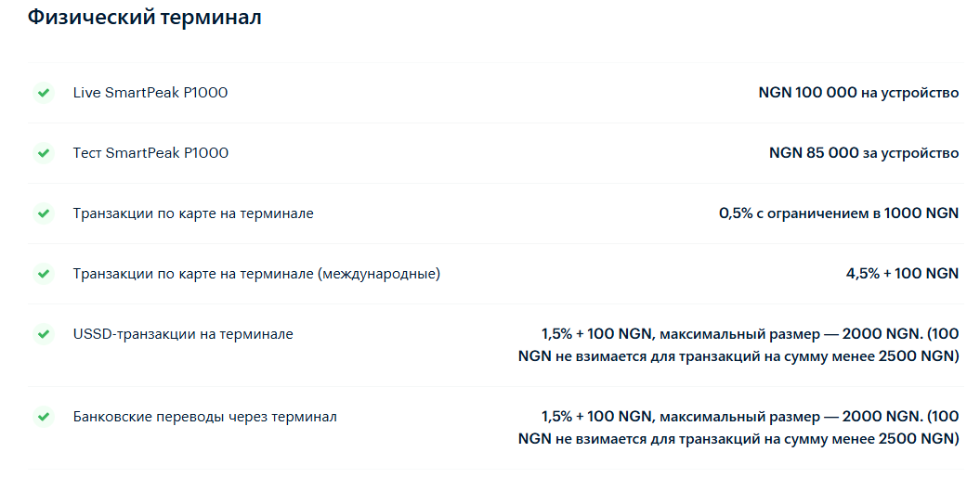The height and width of the screenshot is (478, 980).
Task: Select the Тест SmartPeak P1000 label
Action: click(x=150, y=153)
